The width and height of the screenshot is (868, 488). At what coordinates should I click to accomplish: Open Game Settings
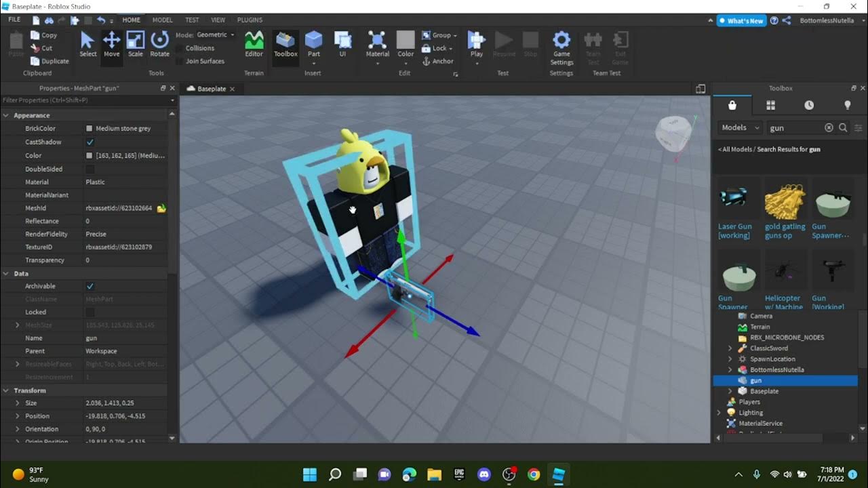coord(561,47)
